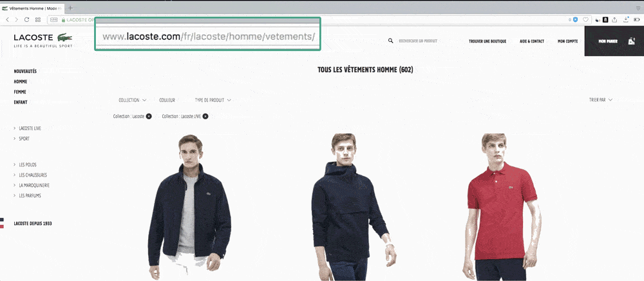Screen dimensions: 644x281
Task: Open the Speed Dial grid icon
Action: click(38, 19)
